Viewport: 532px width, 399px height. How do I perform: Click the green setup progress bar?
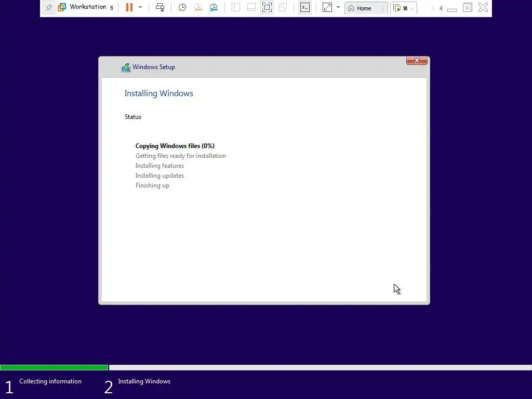(54, 367)
